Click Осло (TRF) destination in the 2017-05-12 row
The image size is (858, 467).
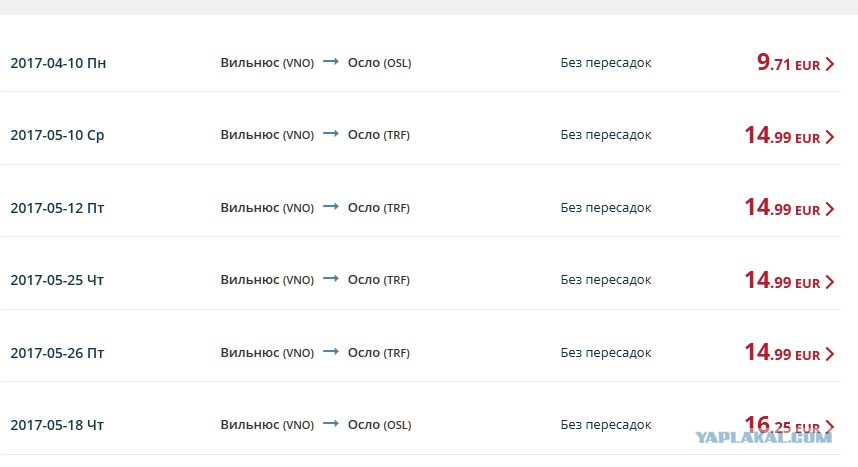point(379,208)
